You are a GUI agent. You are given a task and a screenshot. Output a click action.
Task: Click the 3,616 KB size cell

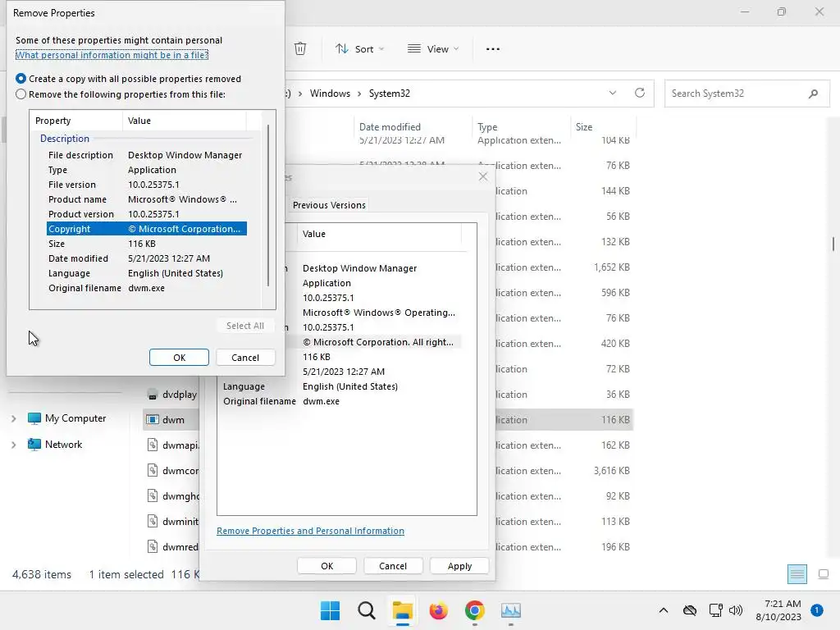611,470
